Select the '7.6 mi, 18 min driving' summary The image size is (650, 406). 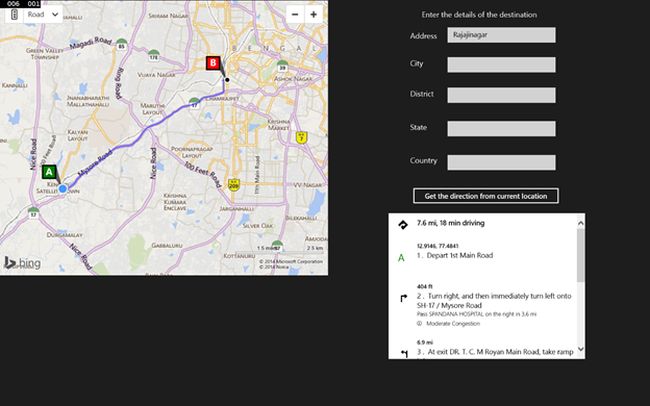(x=451, y=223)
